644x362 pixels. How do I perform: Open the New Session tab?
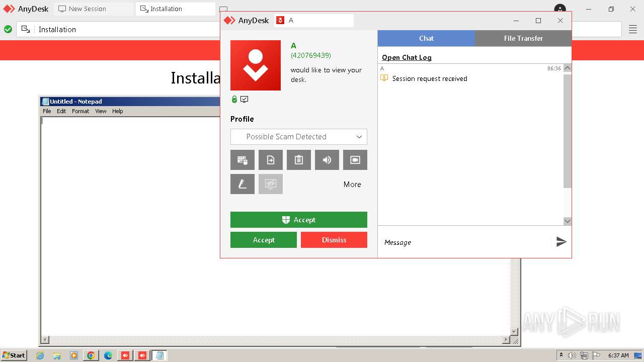[94, 9]
